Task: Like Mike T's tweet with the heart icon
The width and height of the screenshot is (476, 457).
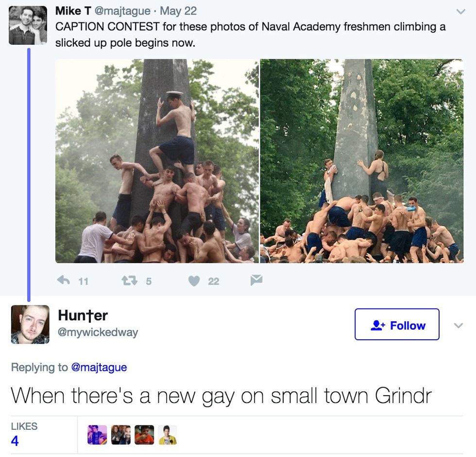Action: [194, 281]
